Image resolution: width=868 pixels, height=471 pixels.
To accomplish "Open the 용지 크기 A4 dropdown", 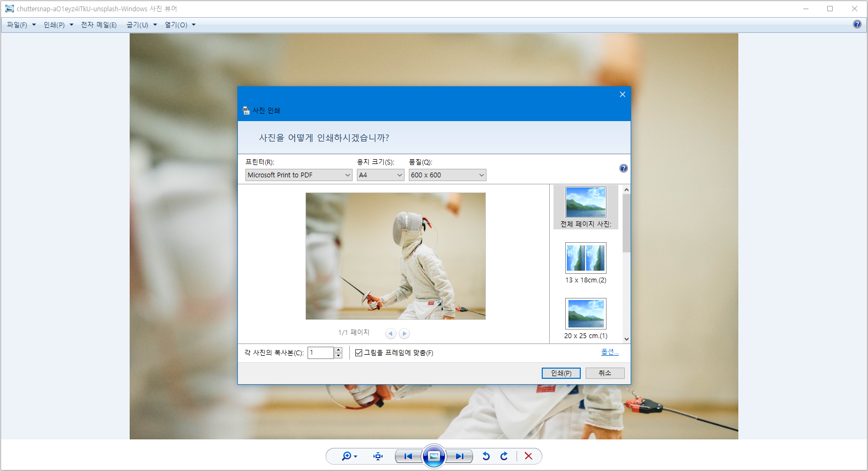I will pos(380,175).
